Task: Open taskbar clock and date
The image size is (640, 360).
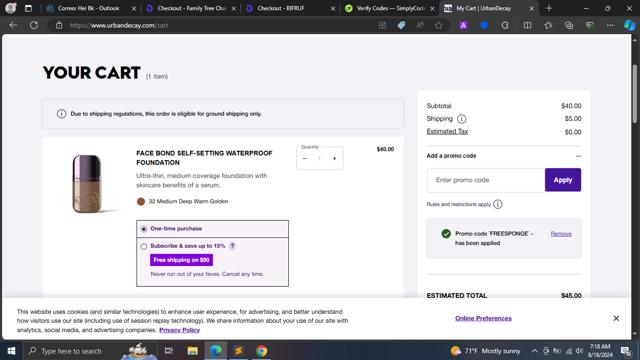Action: pos(600,351)
